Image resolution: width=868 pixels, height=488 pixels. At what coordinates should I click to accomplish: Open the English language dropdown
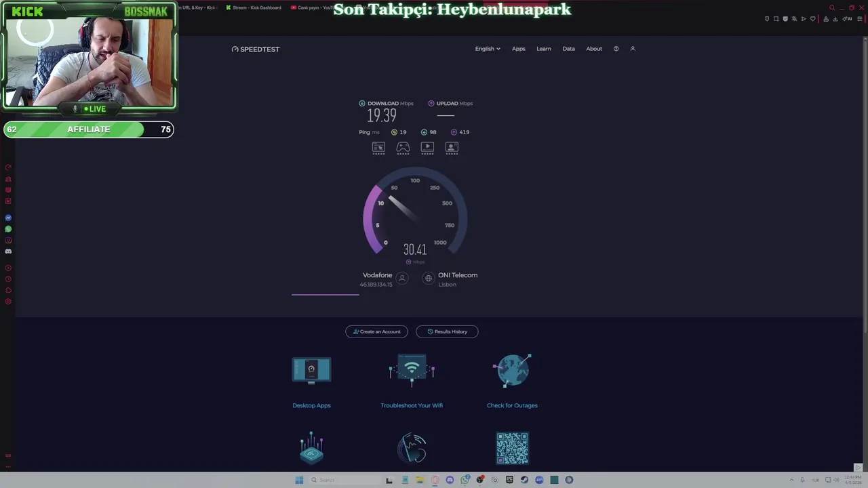point(488,49)
